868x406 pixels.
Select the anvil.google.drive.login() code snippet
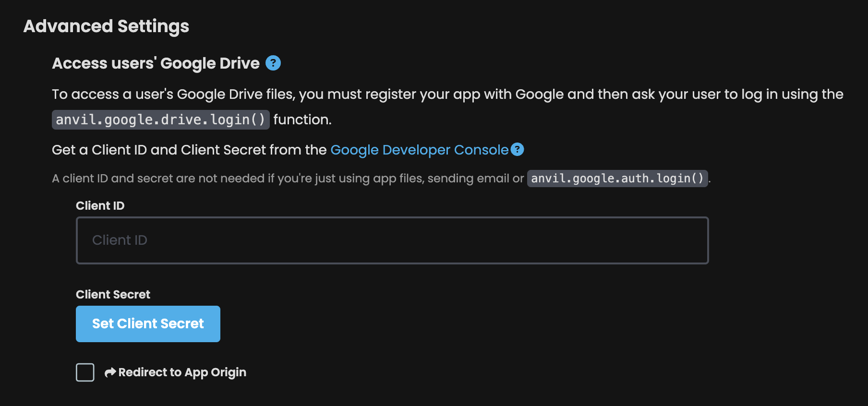[x=160, y=119]
